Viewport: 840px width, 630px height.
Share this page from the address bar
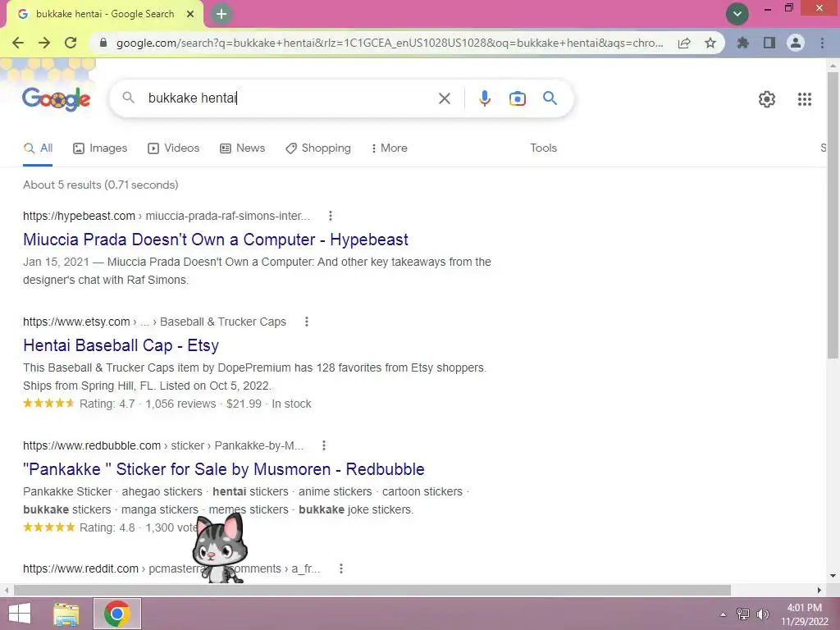pos(684,43)
